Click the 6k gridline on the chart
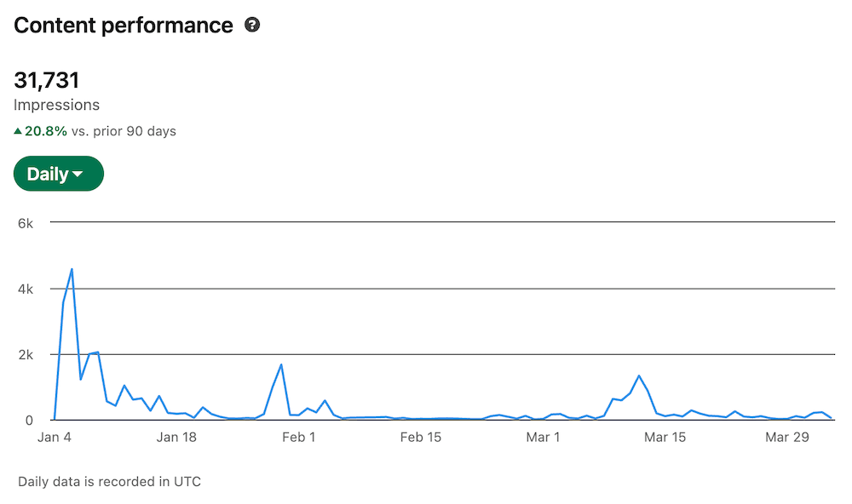Image resolution: width=852 pixels, height=504 pixels. (x=426, y=223)
